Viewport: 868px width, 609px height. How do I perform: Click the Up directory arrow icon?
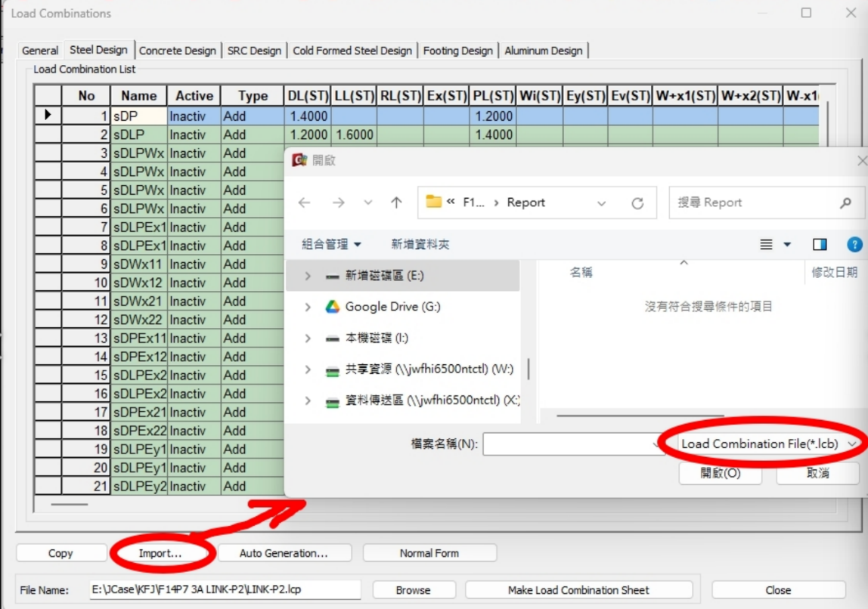coord(396,202)
